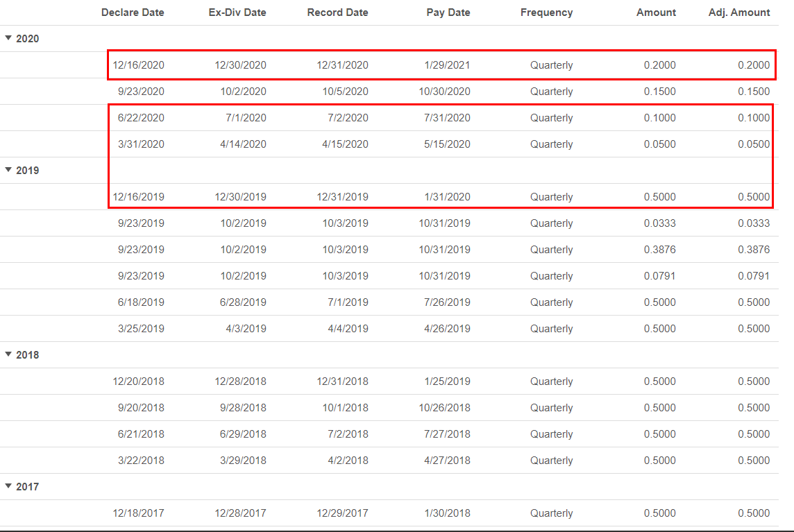
Task: Click ex-div date 6/28/2019
Action: [x=243, y=302]
